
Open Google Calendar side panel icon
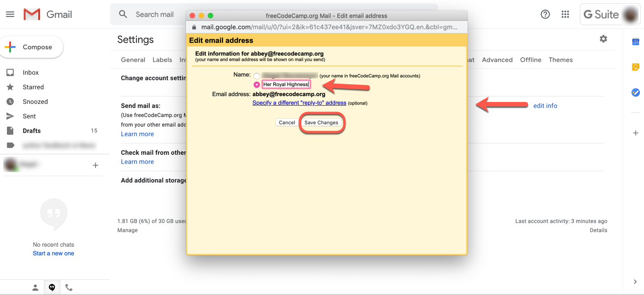coord(636,42)
